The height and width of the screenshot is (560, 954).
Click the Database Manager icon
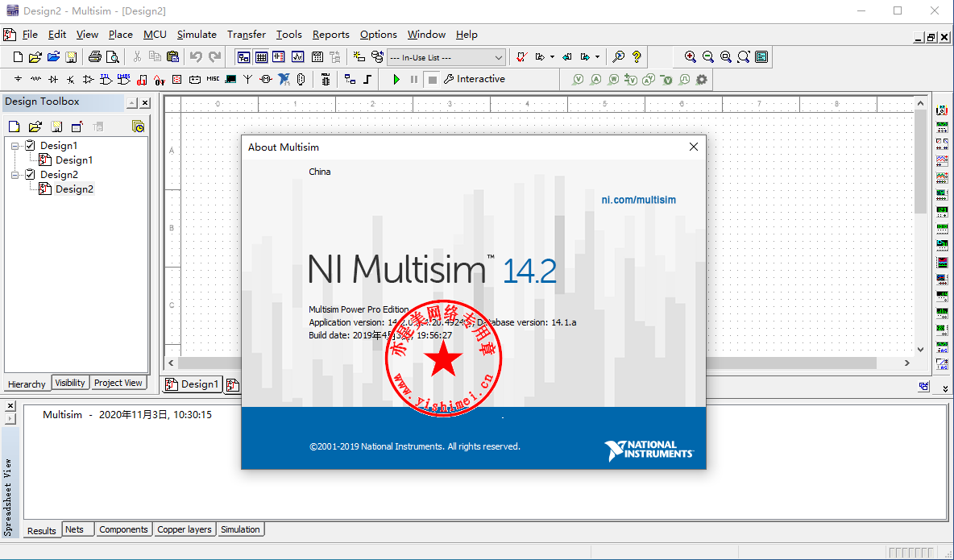click(x=377, y=57)
